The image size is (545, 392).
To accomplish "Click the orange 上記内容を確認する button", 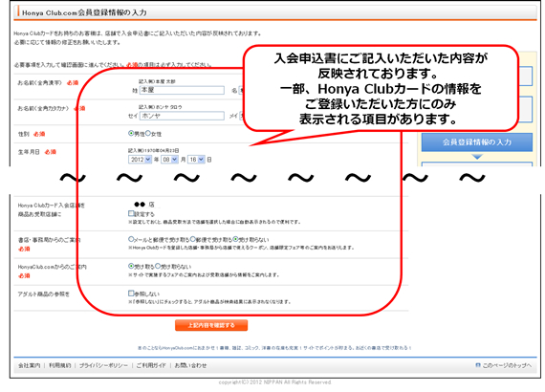I will pyautogui.click(x=211, y=325).
